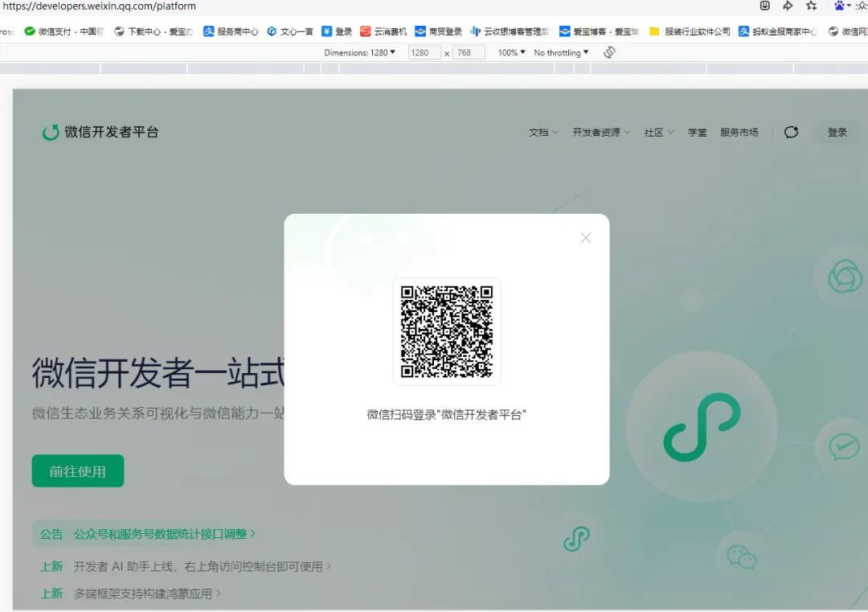
Task: Open the 多端框架支持构建鸿蒙应用 news link
Action: [147, 594]
